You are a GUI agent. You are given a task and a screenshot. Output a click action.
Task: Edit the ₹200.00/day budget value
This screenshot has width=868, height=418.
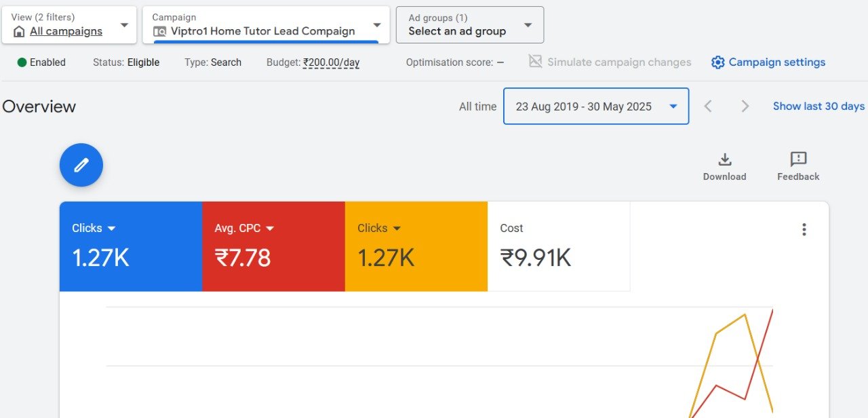coord(331,62)
